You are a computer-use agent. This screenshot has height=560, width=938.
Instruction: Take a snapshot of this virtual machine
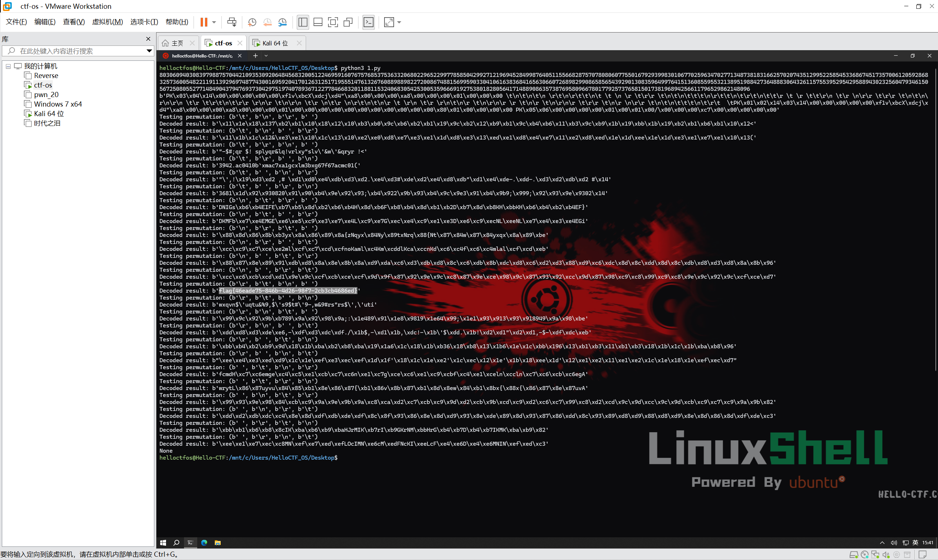pyautogui.click(x=252, y=22)
